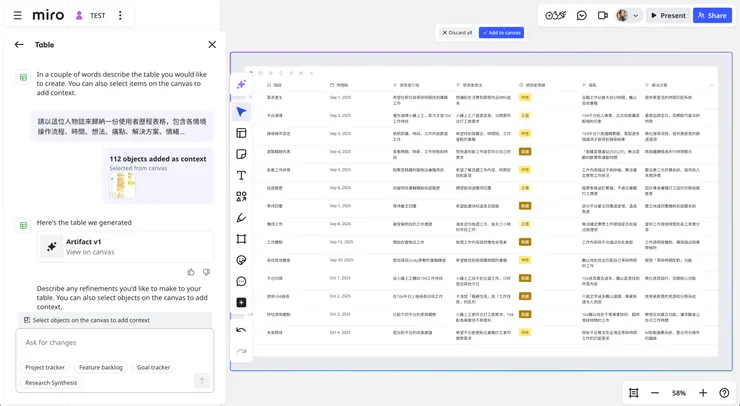Click the emotion tag in Oct 4 row
740x406 pixels.
(525, 332)
